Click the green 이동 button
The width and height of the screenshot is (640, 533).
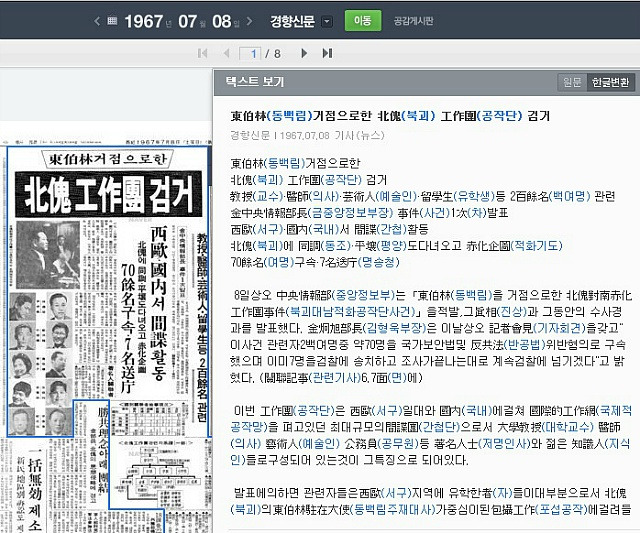[363, 20]
